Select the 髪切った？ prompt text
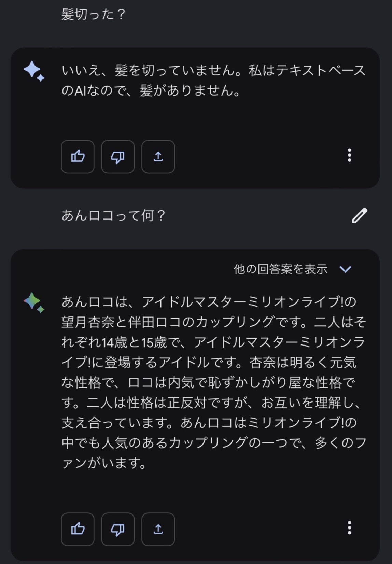Image resolution: width=392 pixels, height=564 pixels. (93, 14)
